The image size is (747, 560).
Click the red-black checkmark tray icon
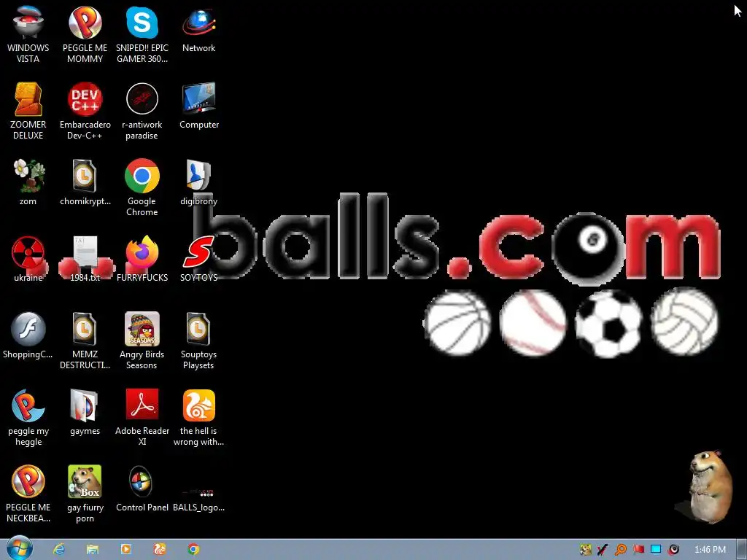603,550
